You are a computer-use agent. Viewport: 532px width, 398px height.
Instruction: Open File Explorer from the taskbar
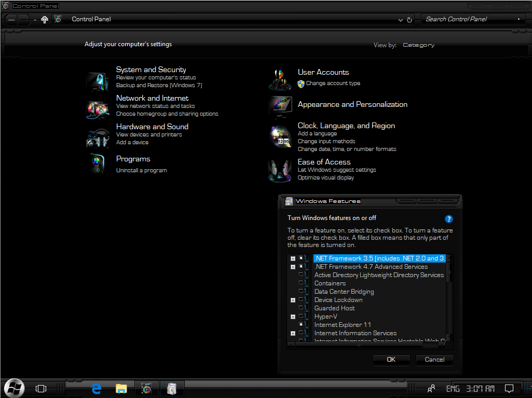121,389
